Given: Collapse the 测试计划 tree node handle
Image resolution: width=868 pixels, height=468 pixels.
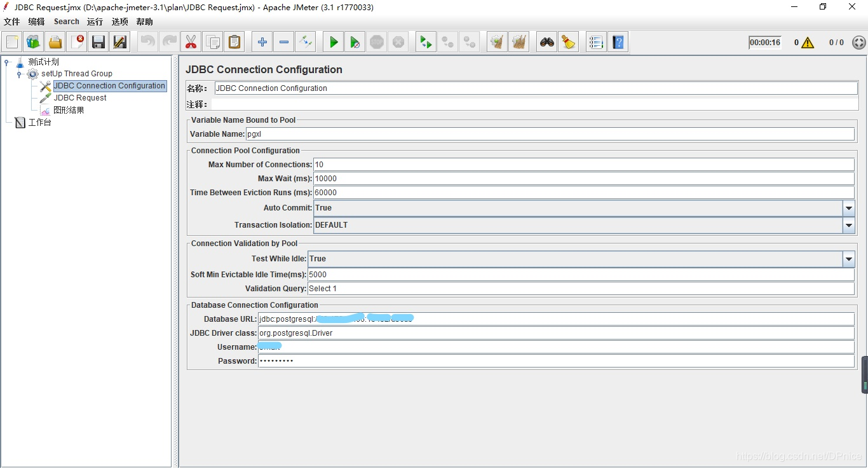Looking at the screenshot, I should pyautogui.click(x=6, y=62).
